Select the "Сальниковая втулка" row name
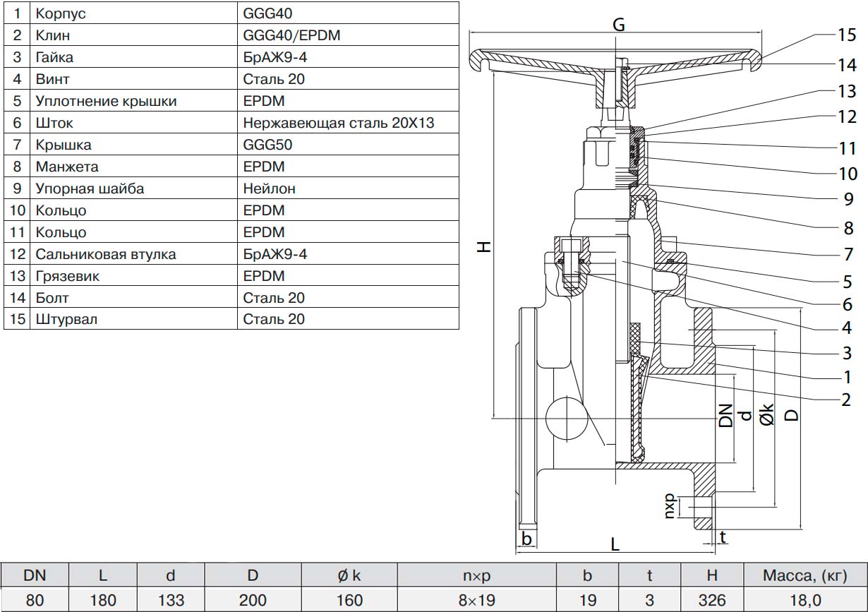The width and height of the screenshot is (868, 612). 105,254
